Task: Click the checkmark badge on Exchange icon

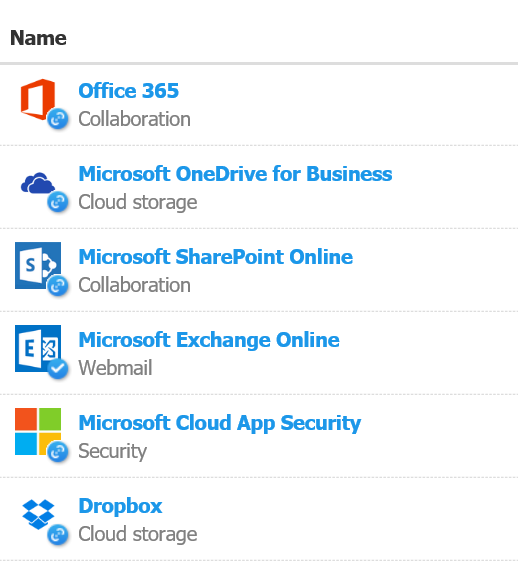Action: point(58,369)
